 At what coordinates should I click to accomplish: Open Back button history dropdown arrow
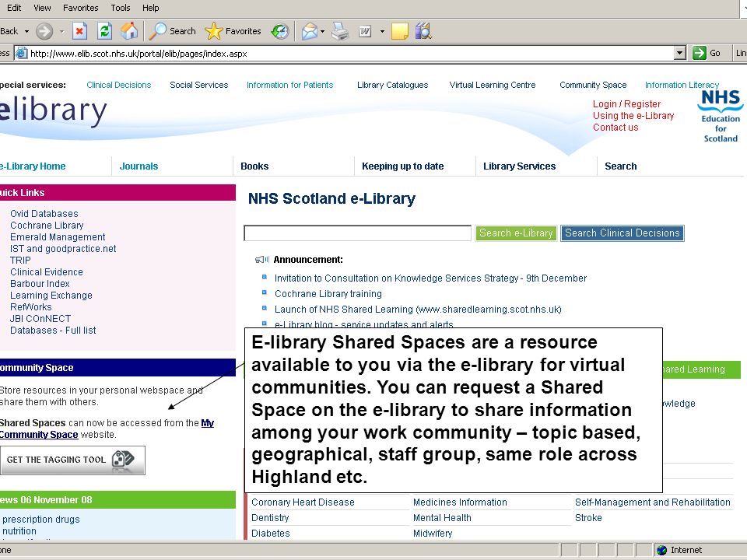pos(26,31)
